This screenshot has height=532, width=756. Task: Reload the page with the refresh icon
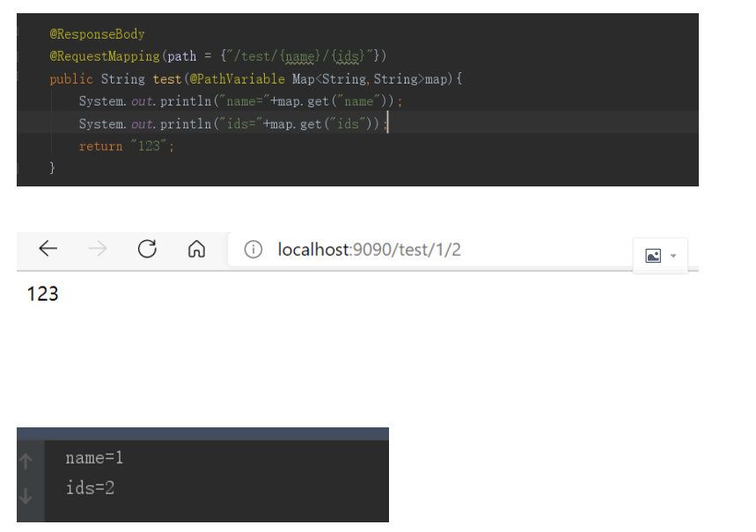coord(147,249)
